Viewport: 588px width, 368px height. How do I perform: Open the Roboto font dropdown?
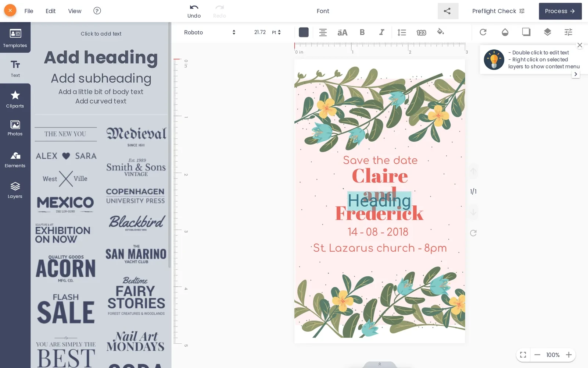click(x=209, y=32)
